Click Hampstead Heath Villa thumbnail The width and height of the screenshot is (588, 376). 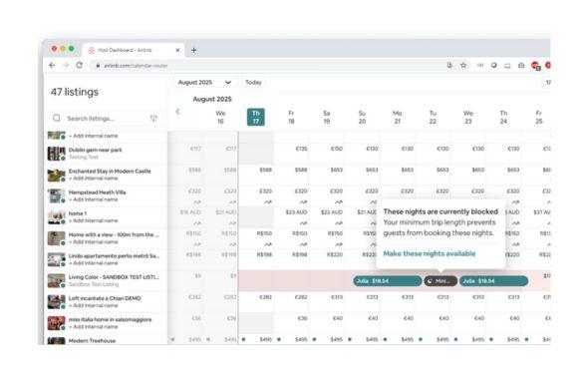click(x=56, y=195)
